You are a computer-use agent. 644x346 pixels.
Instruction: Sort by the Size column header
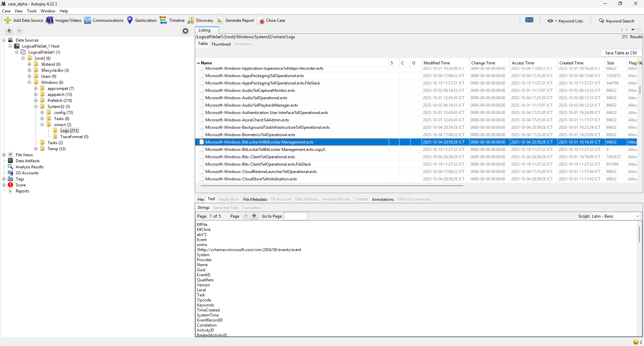click(x=615, y=63)
